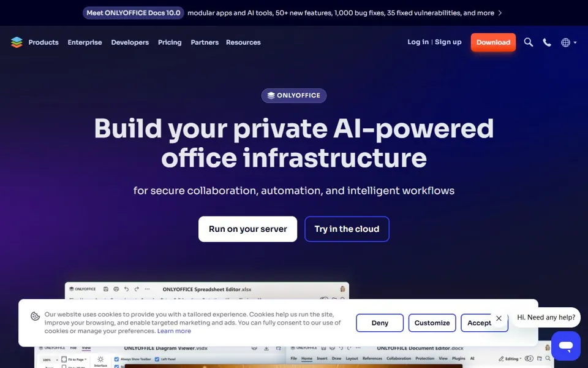Click the print icon in Spreadsheet Editor preview
This screenshot has height=368, width=588.
coord(116,289)
